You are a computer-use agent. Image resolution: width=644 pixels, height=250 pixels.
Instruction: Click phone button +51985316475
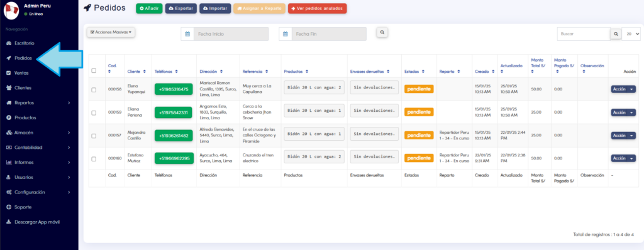click(174, 89)
